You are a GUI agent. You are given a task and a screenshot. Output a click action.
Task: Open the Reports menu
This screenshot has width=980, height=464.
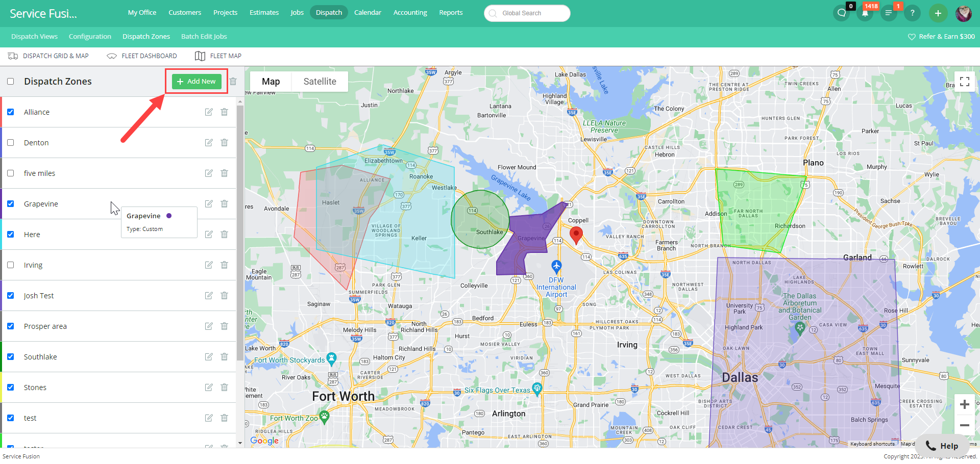tap(451, 12)
